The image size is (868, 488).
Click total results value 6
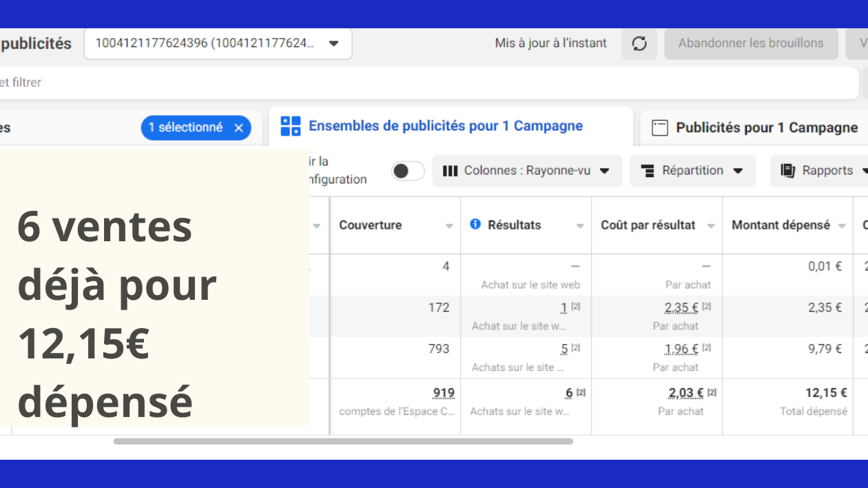[569, 393]
